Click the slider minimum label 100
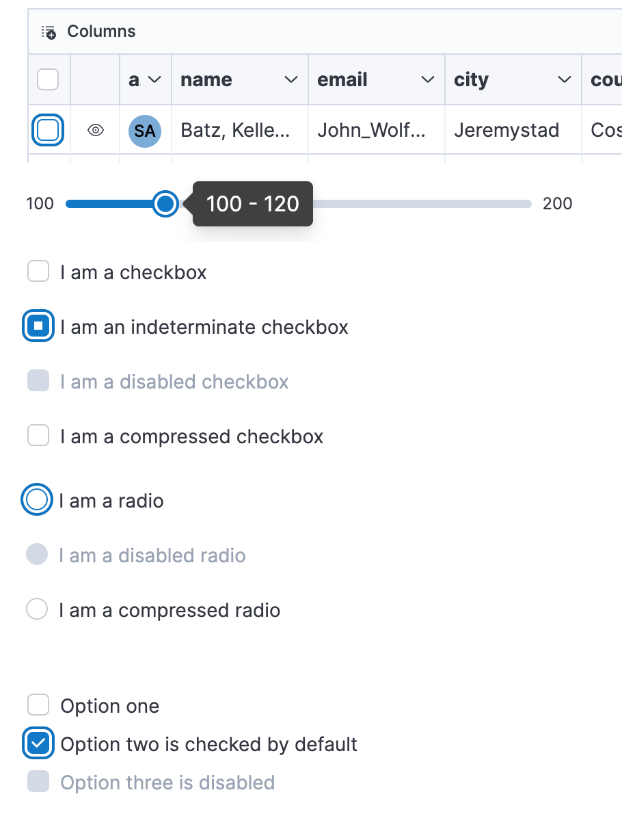Screen dimensions: 622x840 click(40, 203)
